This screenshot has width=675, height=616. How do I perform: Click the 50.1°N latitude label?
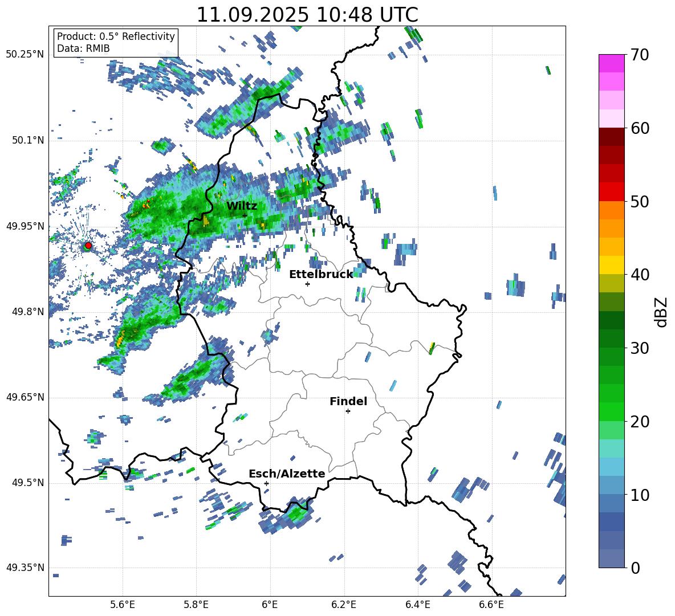tap(27, 140)
